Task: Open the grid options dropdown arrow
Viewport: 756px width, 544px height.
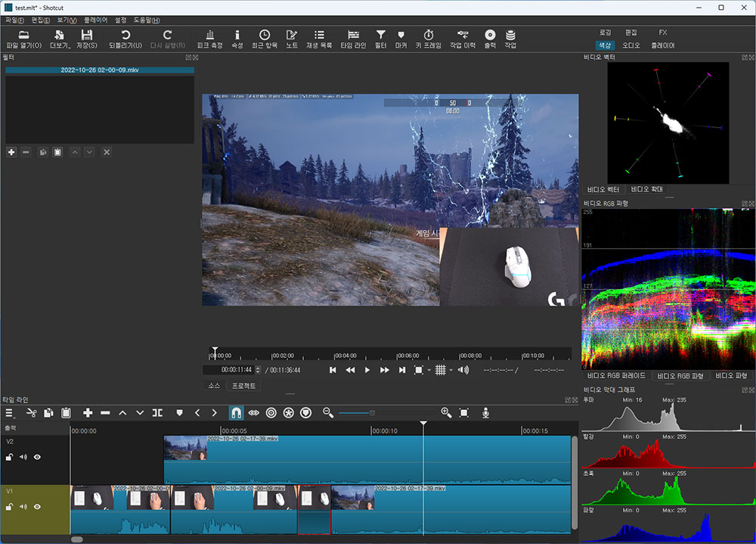Action: [451, 370]
